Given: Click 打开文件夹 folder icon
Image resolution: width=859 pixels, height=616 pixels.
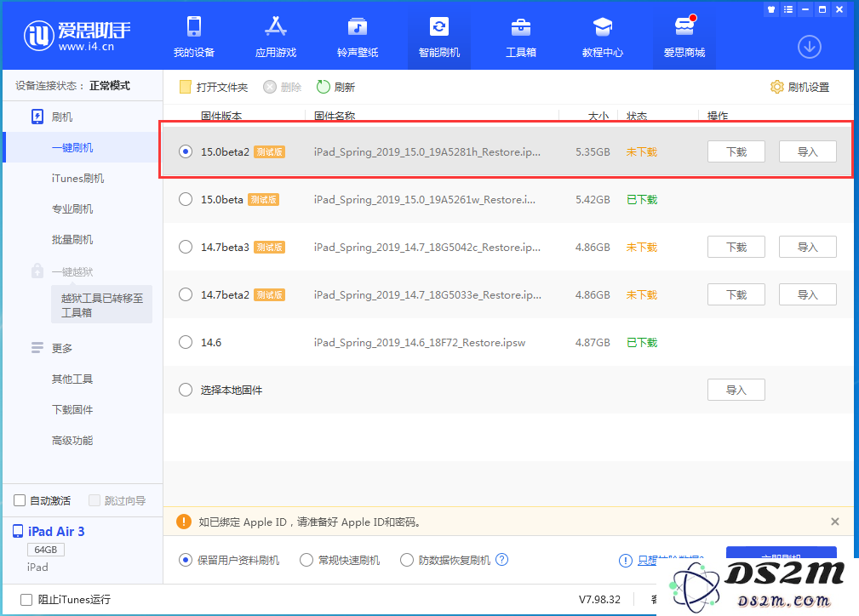Looking at the screenshot, I should [x=186, y=87].
